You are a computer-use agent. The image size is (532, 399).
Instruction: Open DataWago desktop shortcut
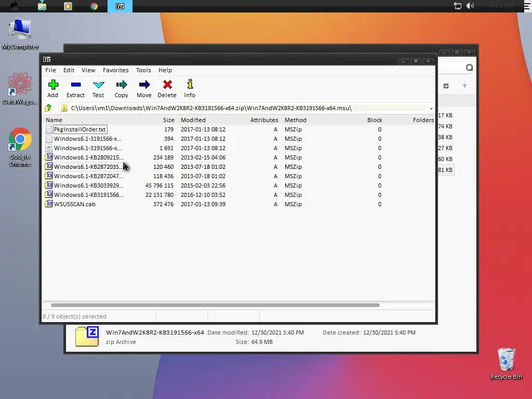tap(20, 88)
